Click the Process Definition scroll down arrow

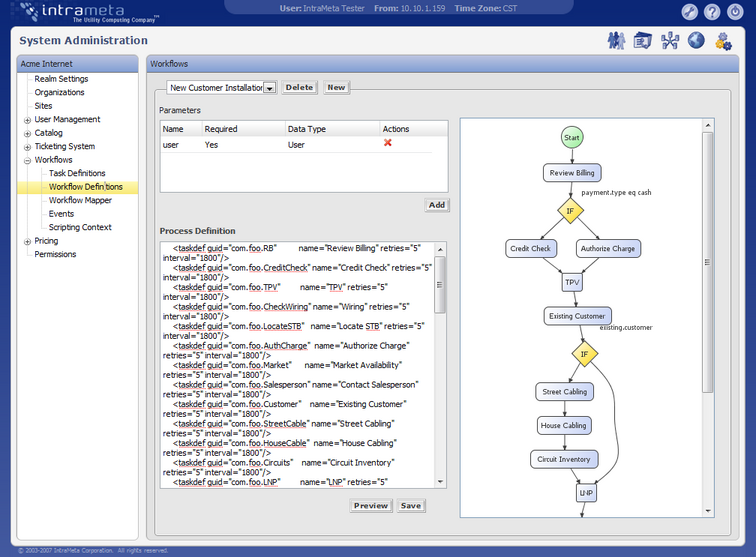point(440,482)
